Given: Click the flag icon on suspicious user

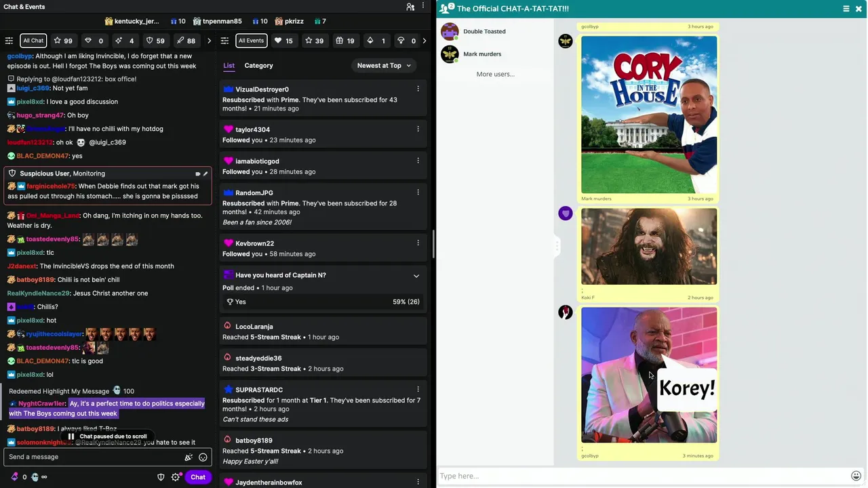Looking at the screenshot, I should pyautogui.click(x=197, y=174).
